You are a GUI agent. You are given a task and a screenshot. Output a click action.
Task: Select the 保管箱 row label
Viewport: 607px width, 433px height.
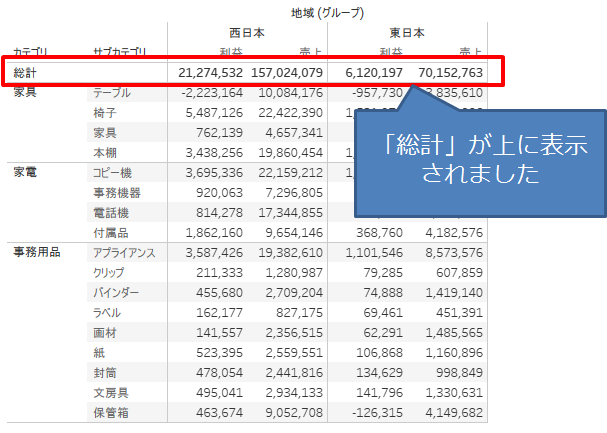click(110, 412)
